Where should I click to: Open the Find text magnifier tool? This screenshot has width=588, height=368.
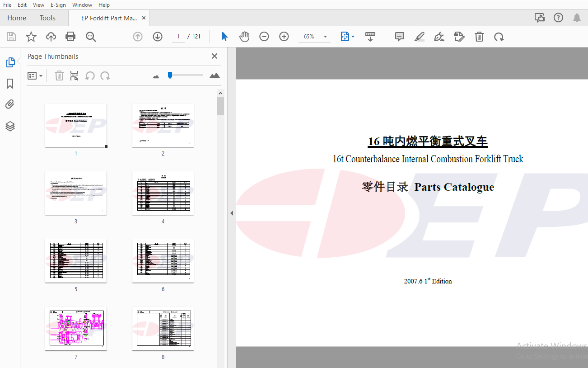coord(91,37)
